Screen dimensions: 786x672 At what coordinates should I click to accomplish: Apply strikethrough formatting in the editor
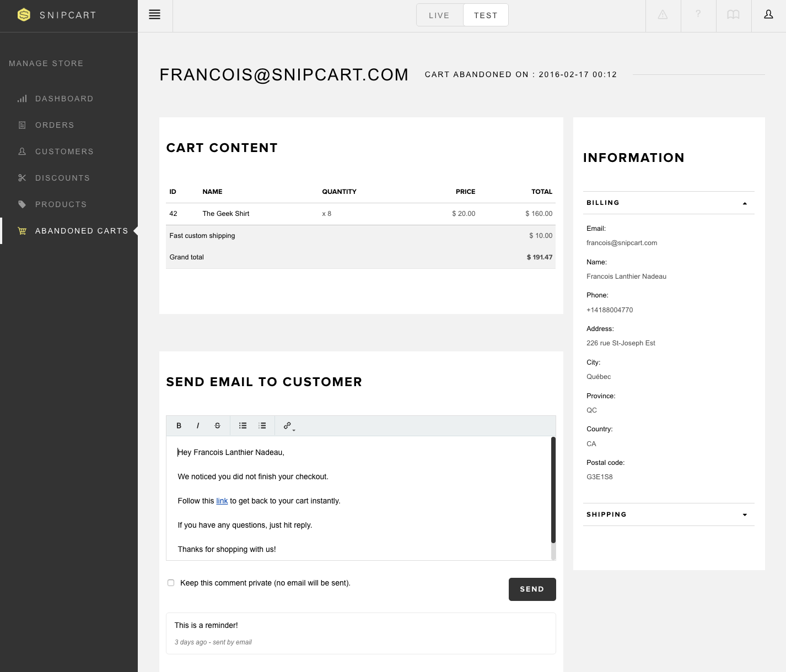click(x=217, y=426)
